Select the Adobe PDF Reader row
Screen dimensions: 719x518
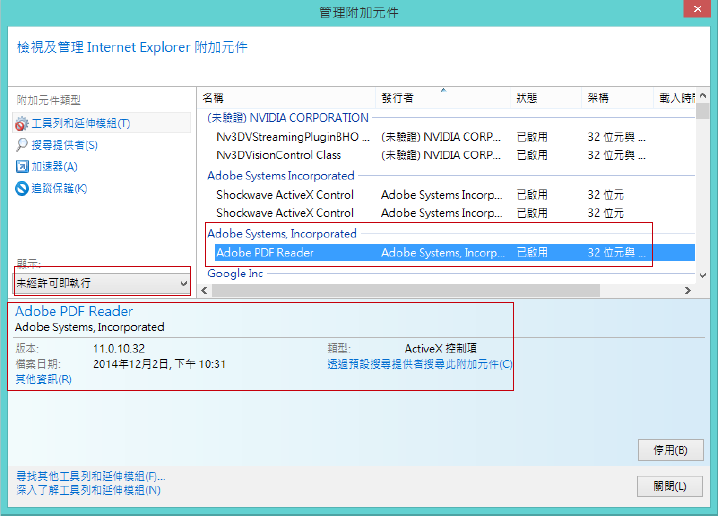pyautogui.click(x=454, y=253)
